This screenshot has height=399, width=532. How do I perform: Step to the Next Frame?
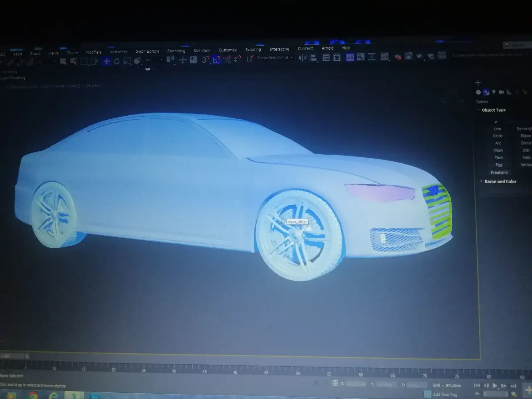(504, 386)
